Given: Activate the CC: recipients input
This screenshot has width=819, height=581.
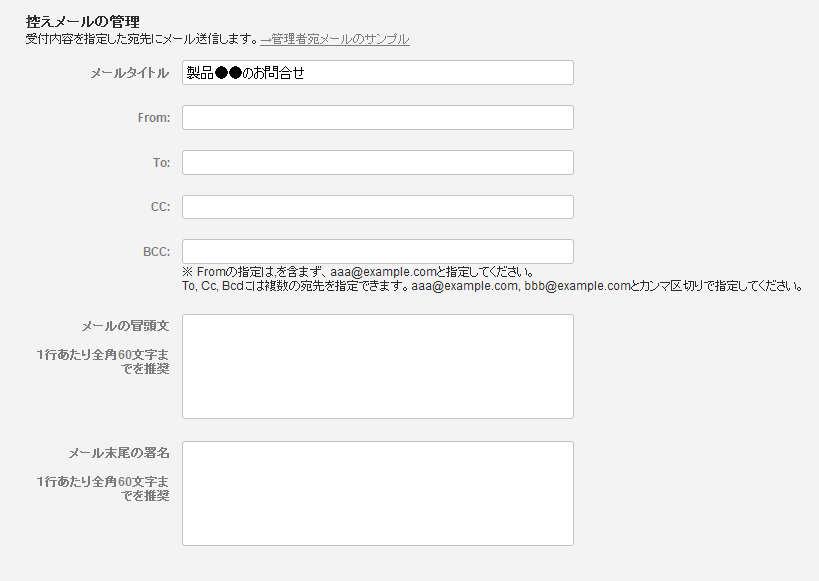Looking at the screenshot, I should tap(377, 206).
